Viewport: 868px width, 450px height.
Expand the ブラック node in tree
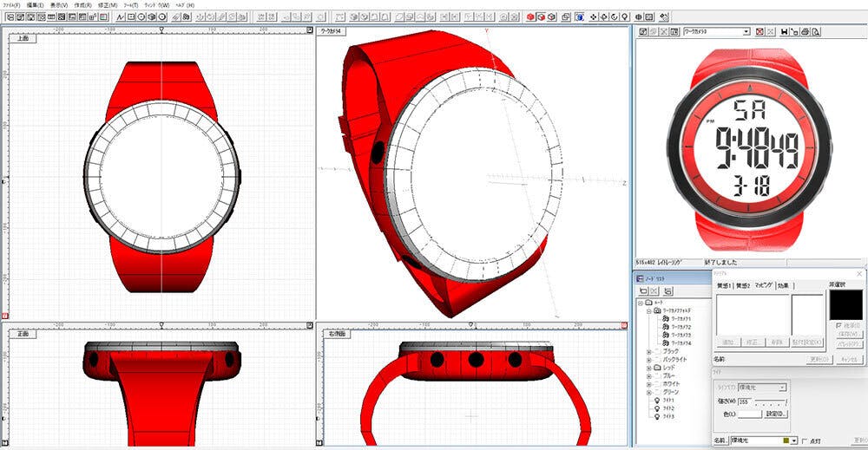649,351
